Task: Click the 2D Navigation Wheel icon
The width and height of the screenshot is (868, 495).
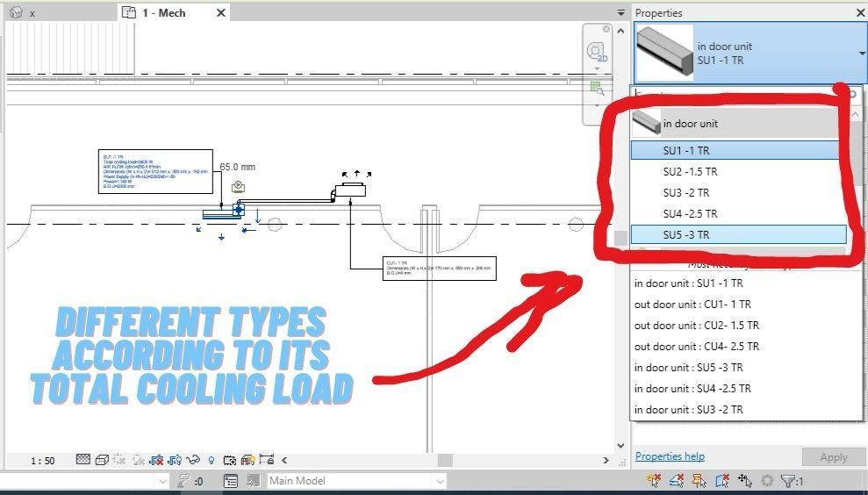Action: point(596,52)
